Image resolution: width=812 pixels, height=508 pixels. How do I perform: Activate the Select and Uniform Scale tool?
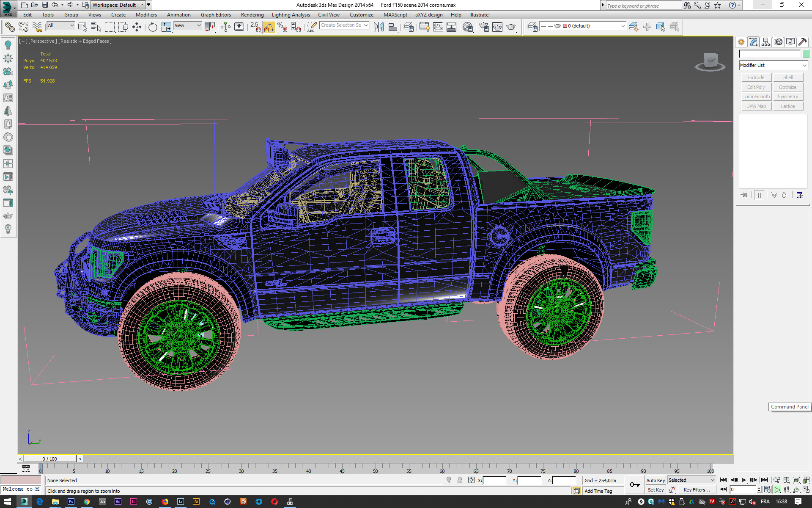(x=166, y=27)
